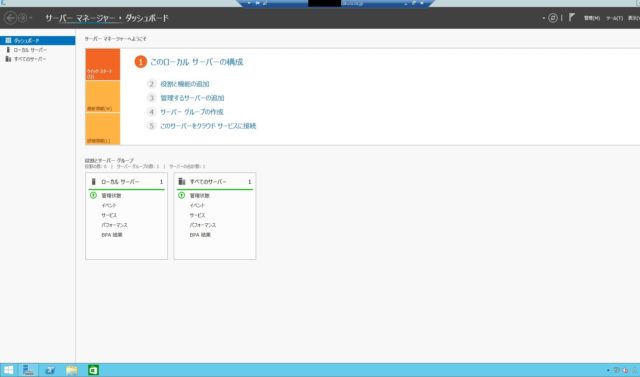Open PowerShell icon on the taskbar
This screenshot has height=377, width=640.
[50, 370]
